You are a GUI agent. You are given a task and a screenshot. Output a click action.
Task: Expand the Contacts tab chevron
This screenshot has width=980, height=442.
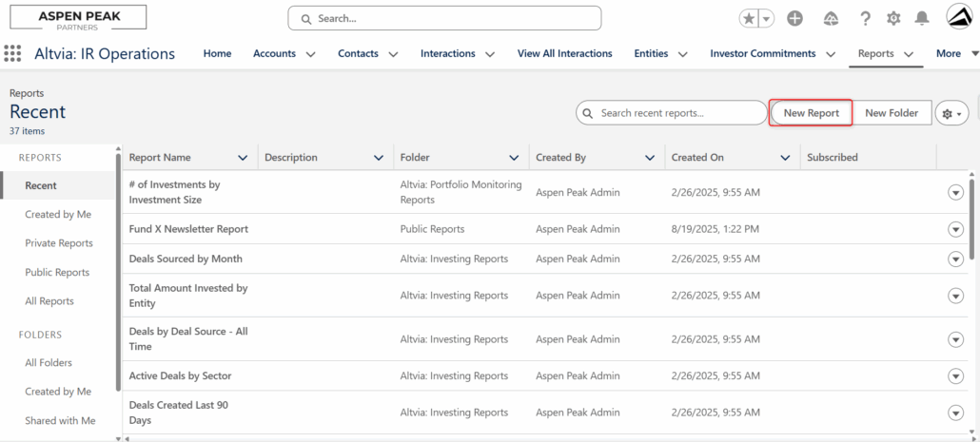[393, 54]
